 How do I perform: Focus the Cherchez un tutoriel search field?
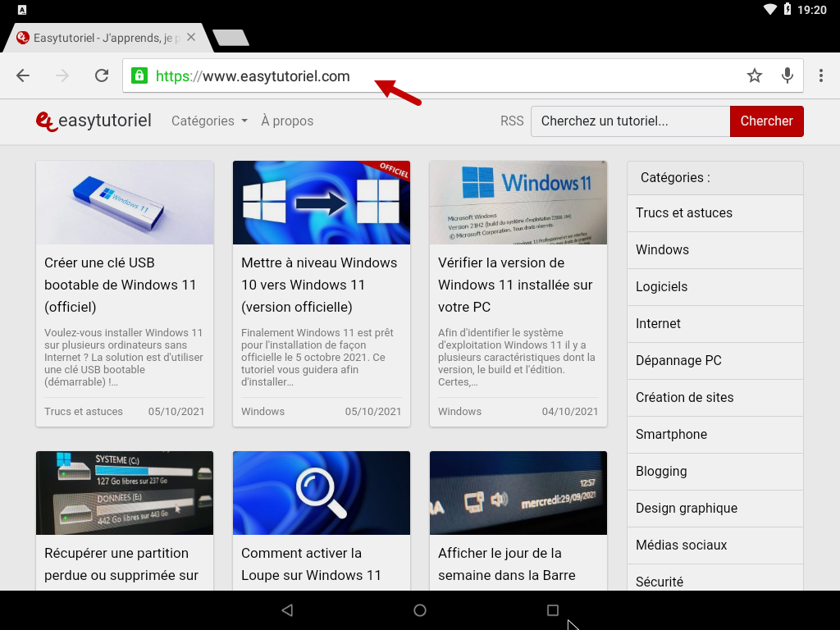click(631, 121)
